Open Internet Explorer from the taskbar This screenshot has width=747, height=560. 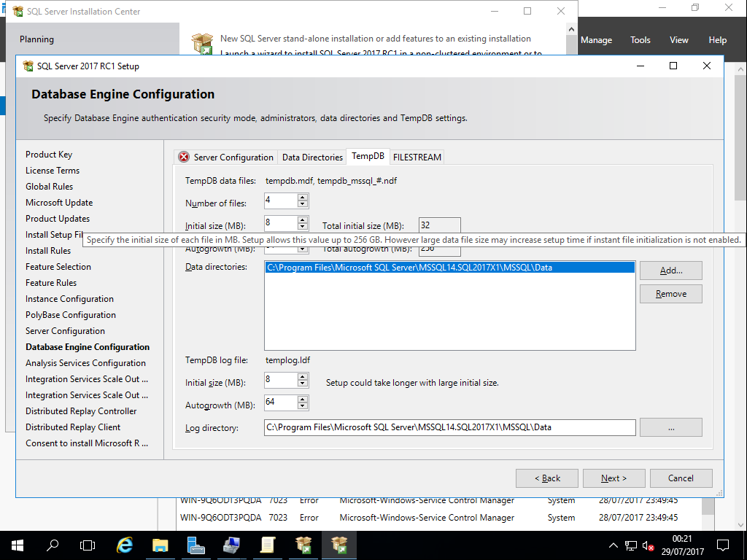coord(125,545)
